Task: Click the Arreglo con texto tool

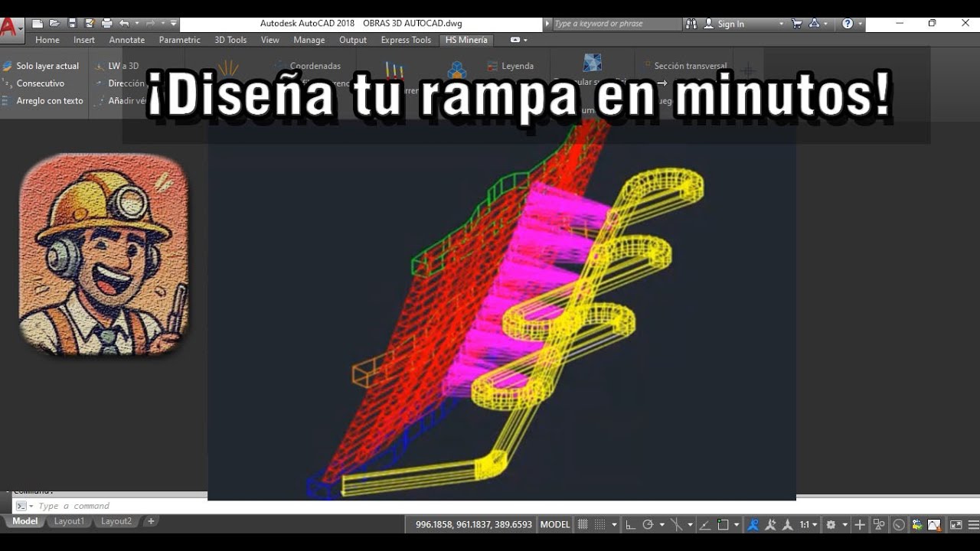Action: tap(43, 101)
